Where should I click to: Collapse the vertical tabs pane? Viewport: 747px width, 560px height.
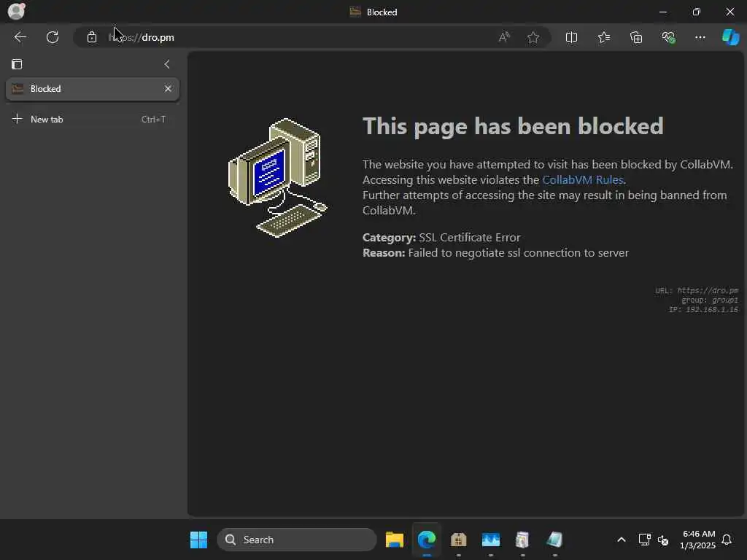tap(167, 64)
